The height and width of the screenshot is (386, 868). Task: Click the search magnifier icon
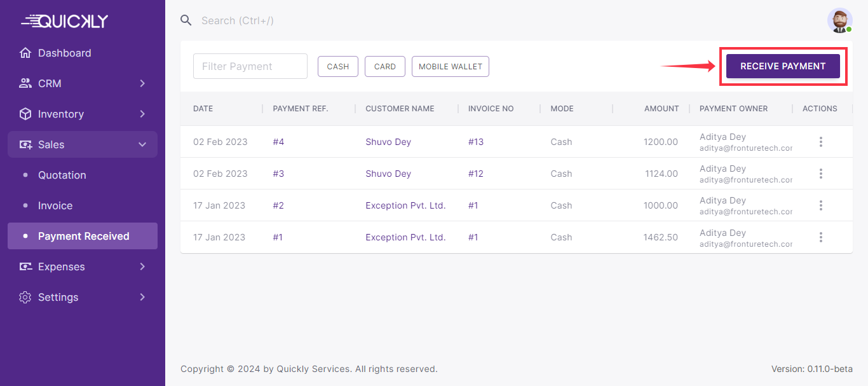(x=186, y=20)
